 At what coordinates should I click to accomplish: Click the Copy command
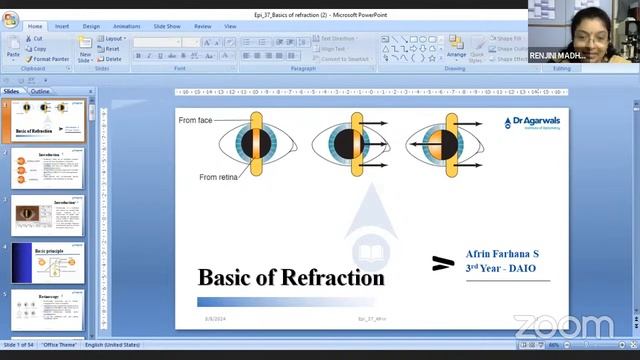click(x=36, y=49)
